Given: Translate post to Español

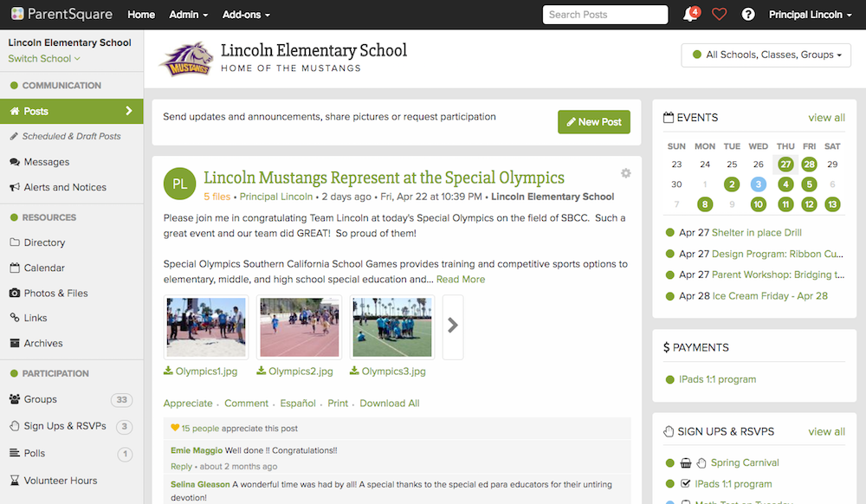Looking at the screenshot, I should 298,404.
